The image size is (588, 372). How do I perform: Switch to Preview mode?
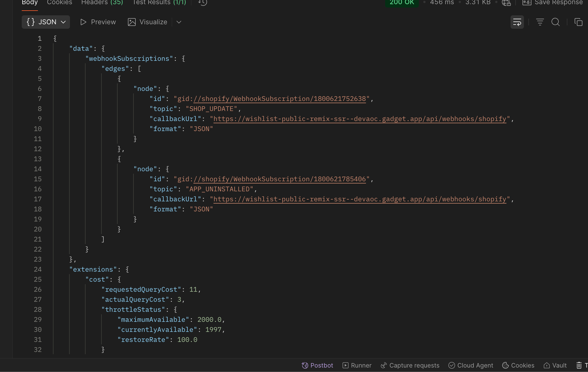[98, 22]
